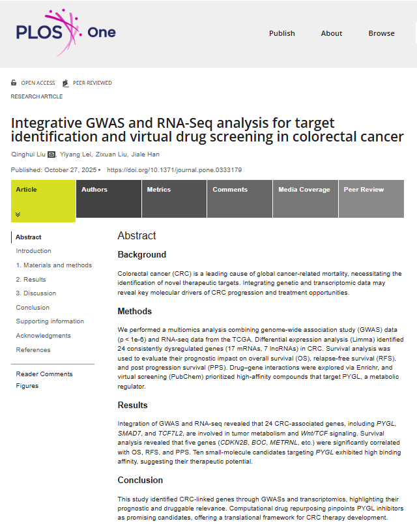
Task: Click author name Zixuan Liu
Action: pos(111,155)
